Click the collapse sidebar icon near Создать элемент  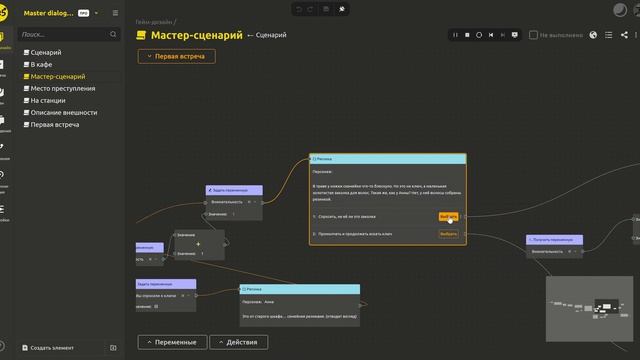113,348
